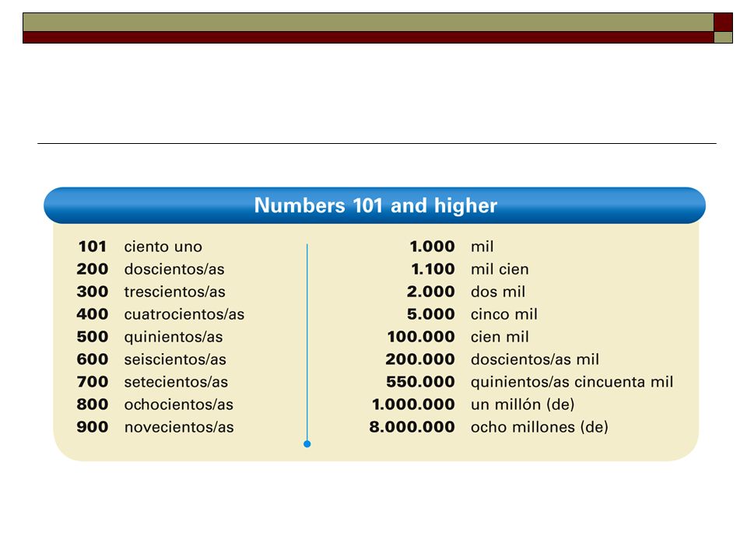Click the words 'ciento uno'
This screenshot has width=747, height=560.
click(163, 247)
